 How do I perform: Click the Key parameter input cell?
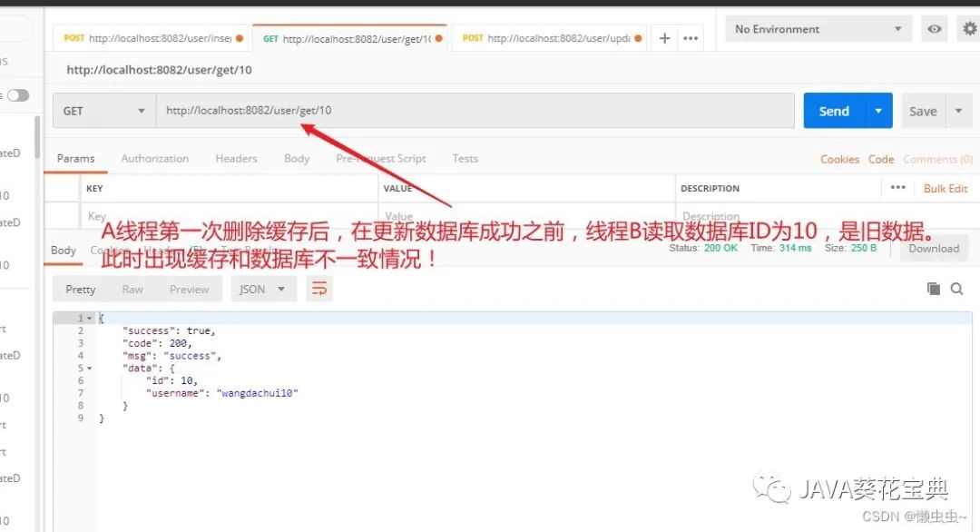[x=229, y=216]
